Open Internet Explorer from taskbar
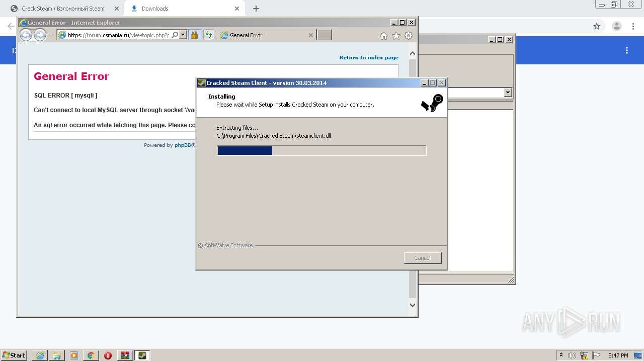This screenshot has width=644, height=362. coord(40,355)
